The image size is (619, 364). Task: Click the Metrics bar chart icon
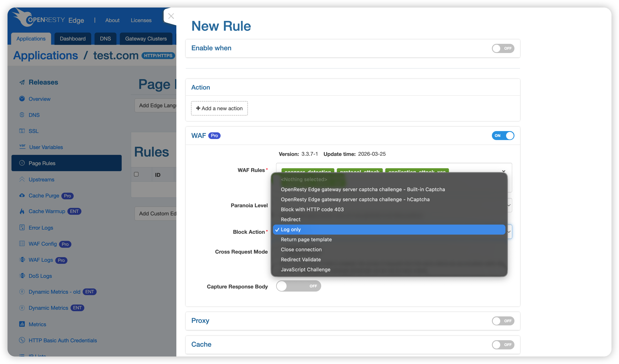point(22,324)
